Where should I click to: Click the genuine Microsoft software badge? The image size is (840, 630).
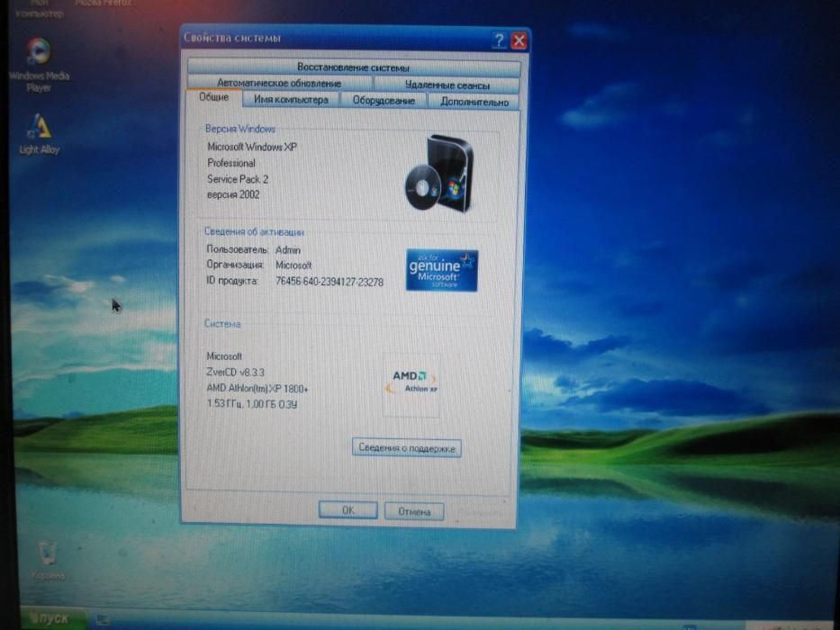tap(442, 271)
